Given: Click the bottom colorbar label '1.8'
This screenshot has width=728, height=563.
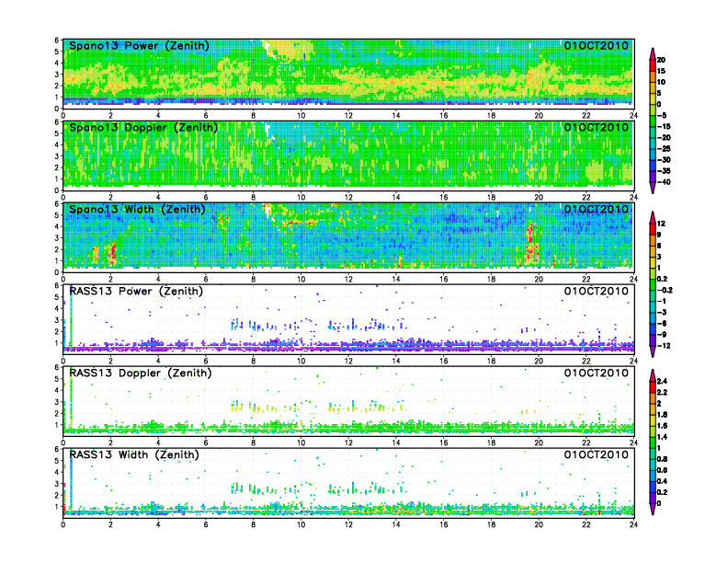Looking at the screenshot, I should coord(662,415).
